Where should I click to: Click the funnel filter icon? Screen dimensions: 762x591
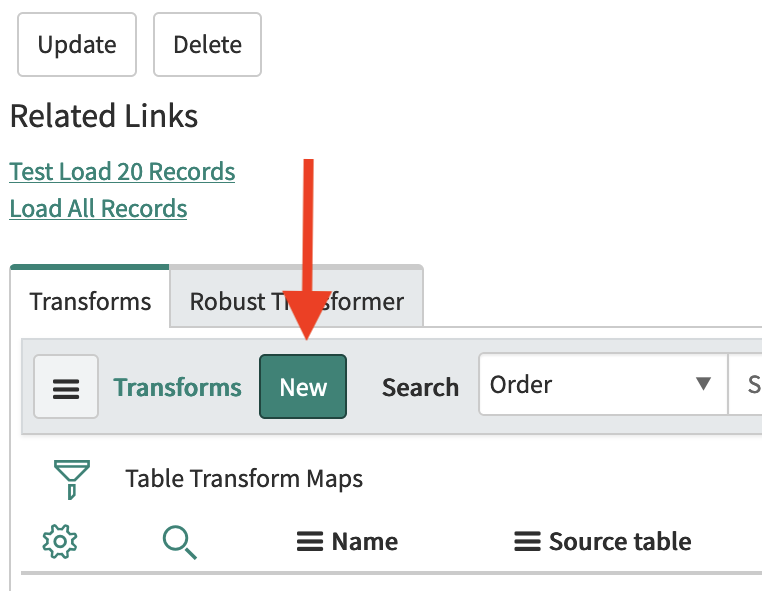pos(72,479)
